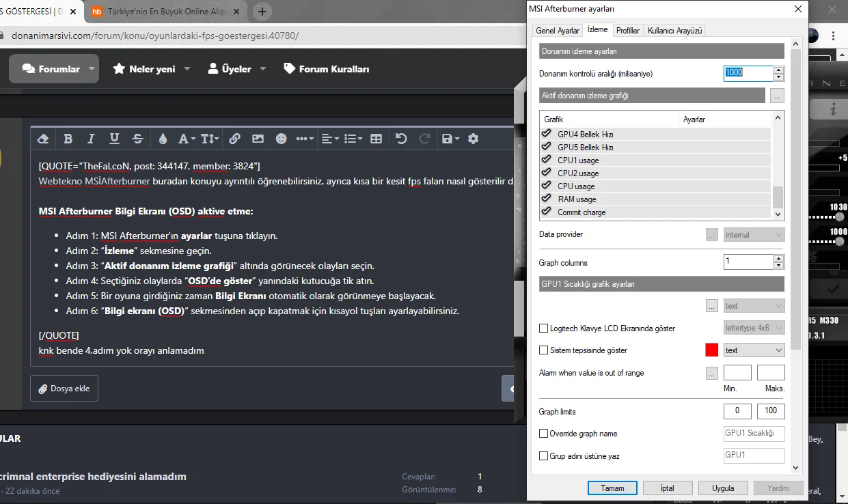Open font size dropdown in editor
This screenshot has width=848, height=504.
point(210,139)
